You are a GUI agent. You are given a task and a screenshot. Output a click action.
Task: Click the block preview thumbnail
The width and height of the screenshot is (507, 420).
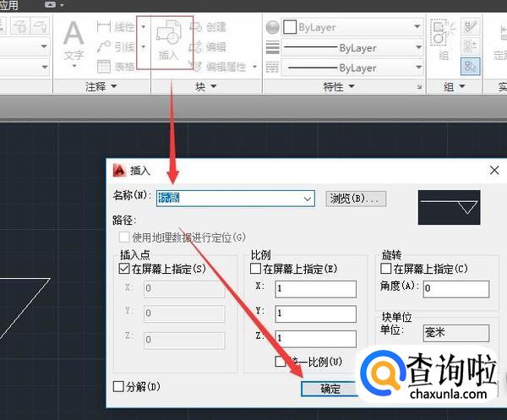[x=450, y=207]
